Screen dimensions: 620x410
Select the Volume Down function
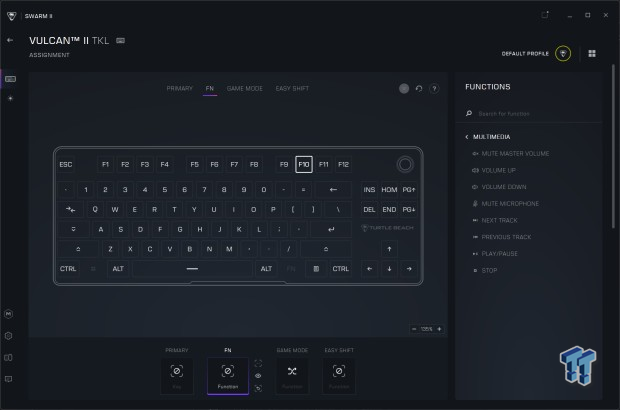pos(499,187)
